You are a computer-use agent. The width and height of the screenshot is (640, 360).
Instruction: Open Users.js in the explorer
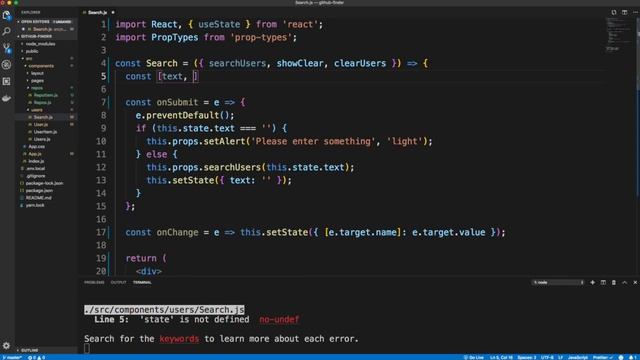(42, 139)
